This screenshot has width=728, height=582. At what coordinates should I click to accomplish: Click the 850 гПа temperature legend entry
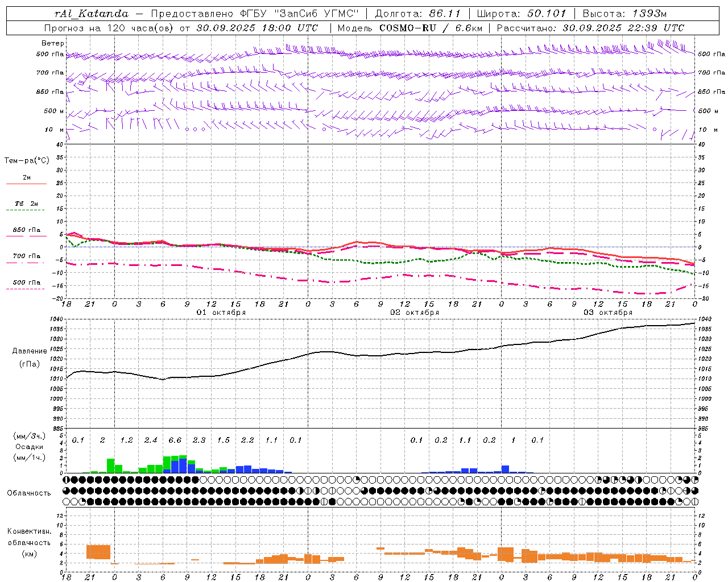(27, 230)
